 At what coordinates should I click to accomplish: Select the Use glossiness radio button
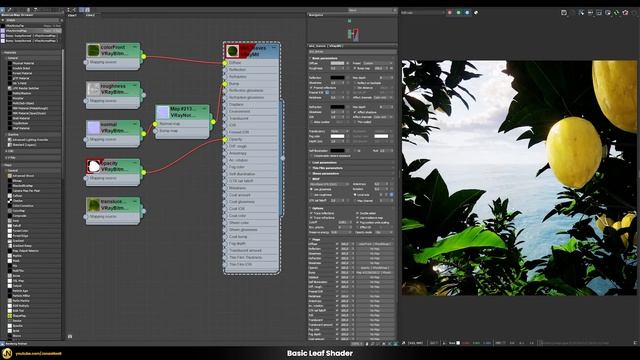(x=311, y=189)
